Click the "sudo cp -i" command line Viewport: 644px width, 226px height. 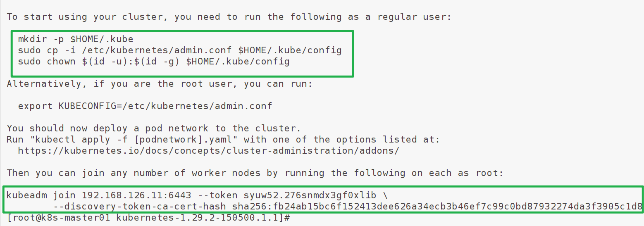[180, 50]
